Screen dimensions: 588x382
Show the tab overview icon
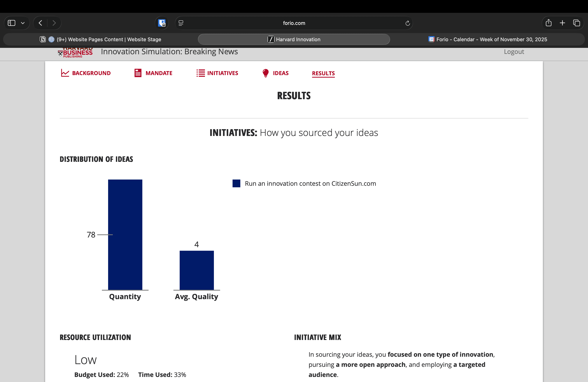pyautogui.click(x=576, y=23)
